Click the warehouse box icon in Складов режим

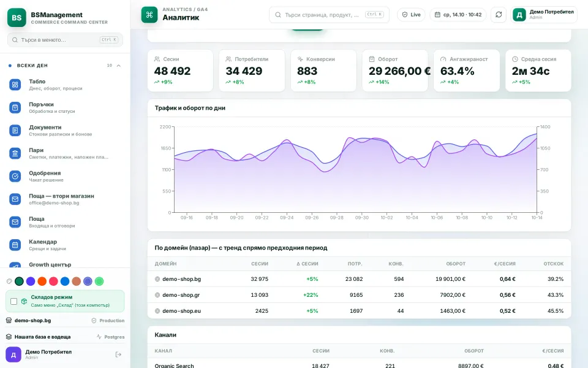pyautogui.click(x=24, y=301)
